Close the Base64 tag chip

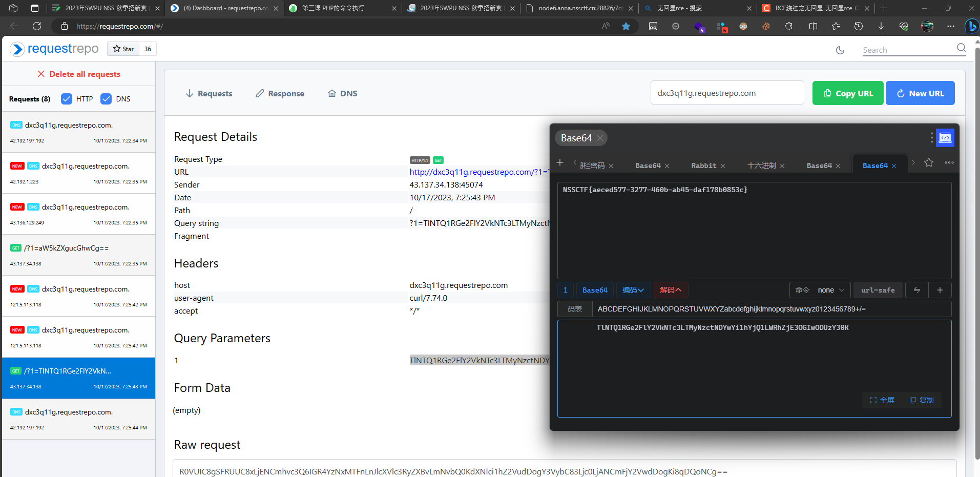[x=600, y=138]
